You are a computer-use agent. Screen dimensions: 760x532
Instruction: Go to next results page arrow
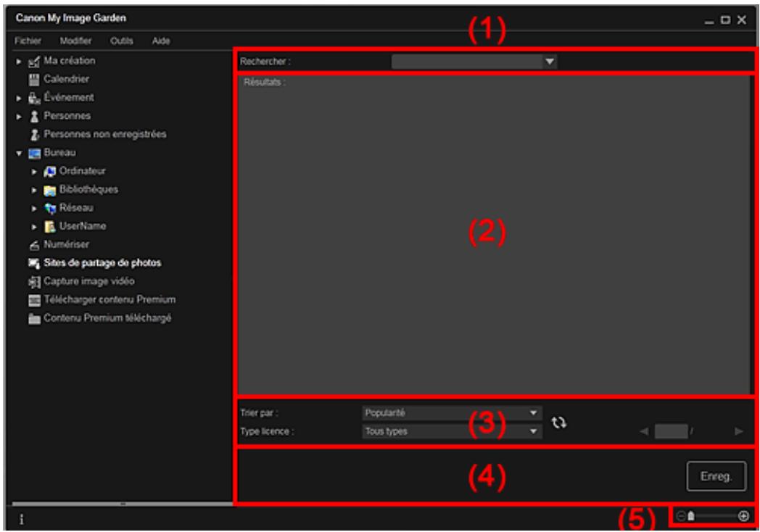[738, 431]
